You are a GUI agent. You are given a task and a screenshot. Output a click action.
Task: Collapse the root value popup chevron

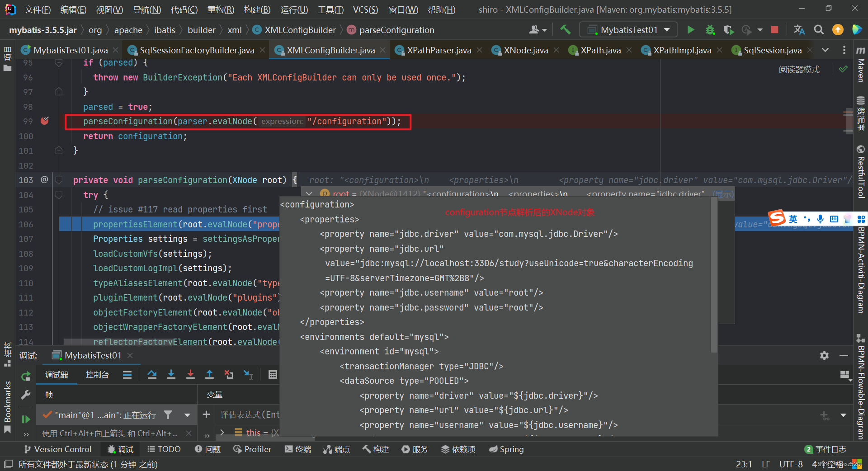pyautogui.click(x=309, y=193)
